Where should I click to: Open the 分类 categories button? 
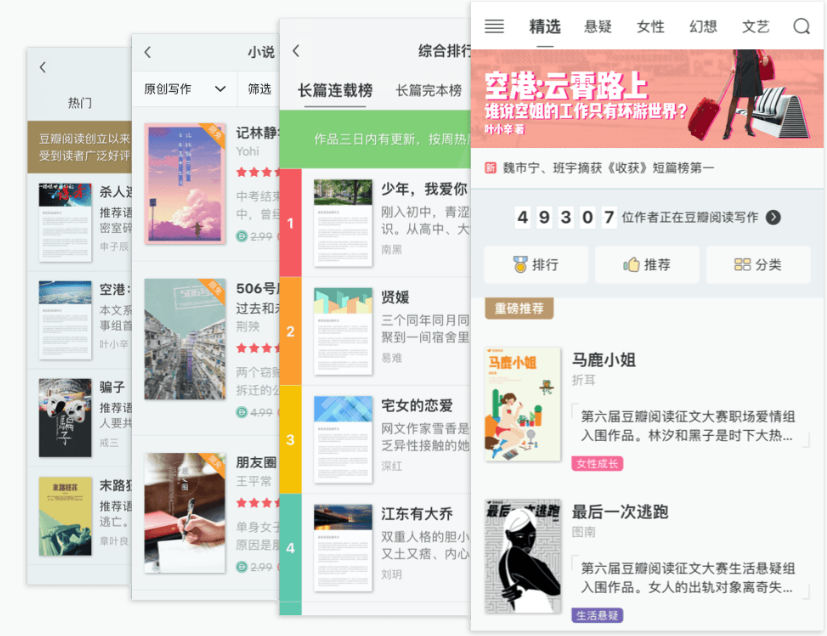pos(758,264)
